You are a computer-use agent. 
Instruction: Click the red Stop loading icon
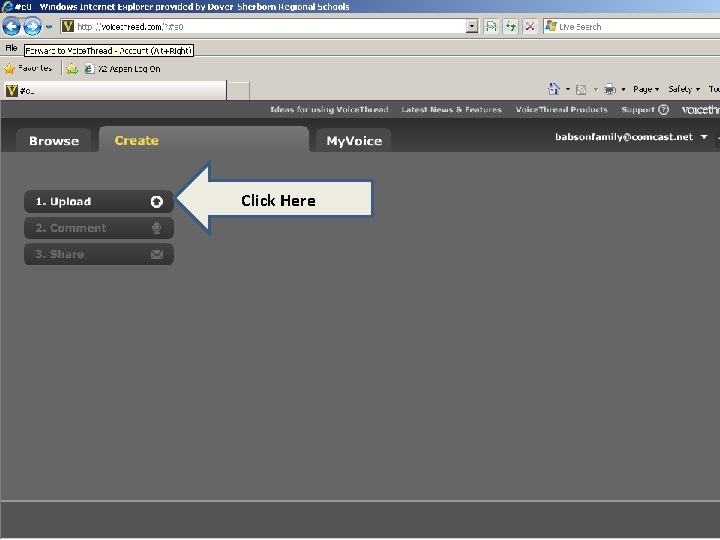(529, 27)
